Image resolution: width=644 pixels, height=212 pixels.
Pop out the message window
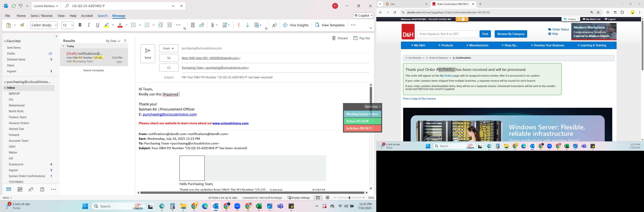click(362, 38)
